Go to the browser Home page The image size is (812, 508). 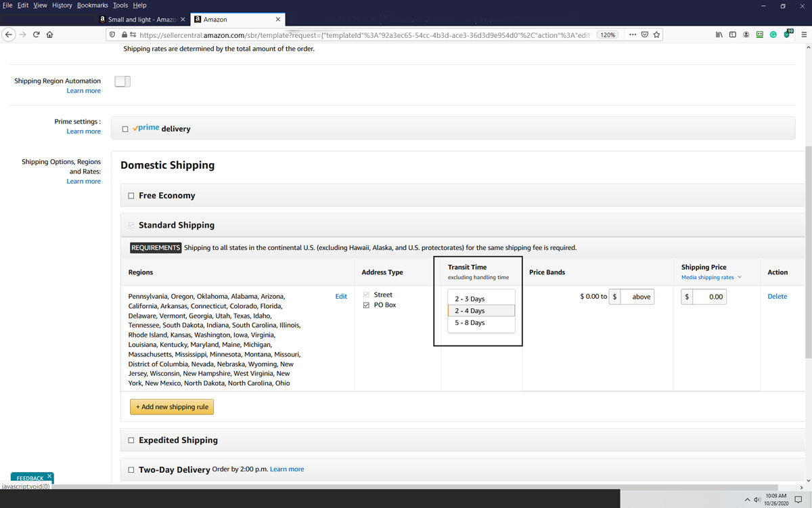50,35
